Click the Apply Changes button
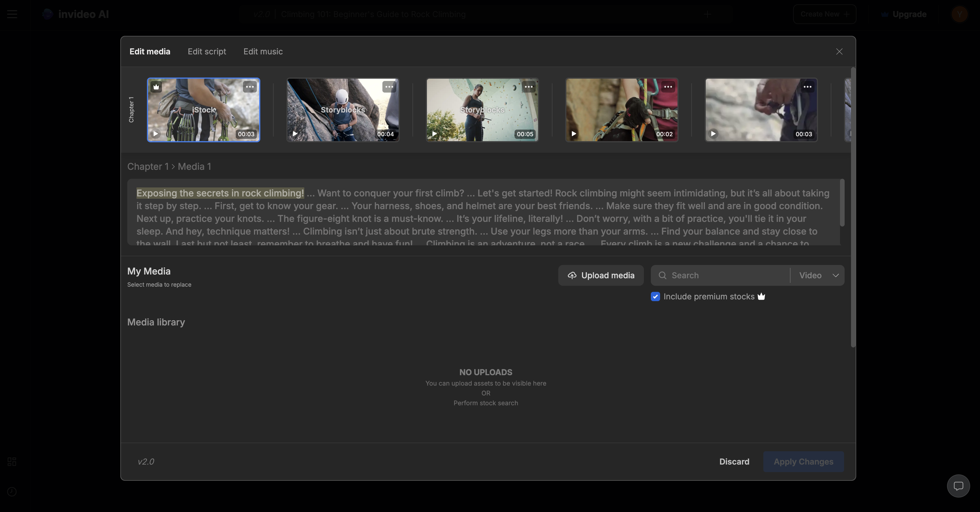This screenshot has height=512, width=980. [803, 461]
